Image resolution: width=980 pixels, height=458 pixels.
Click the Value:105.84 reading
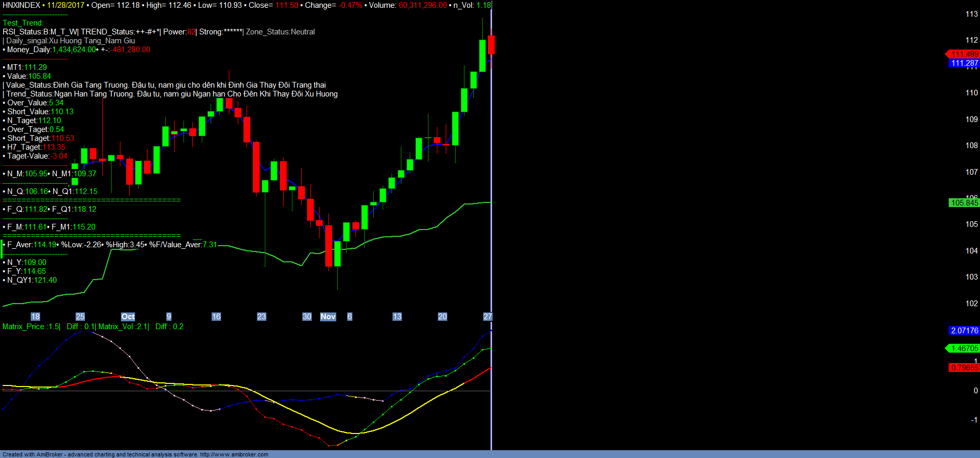pyautogui.click(x=29, y=76)
